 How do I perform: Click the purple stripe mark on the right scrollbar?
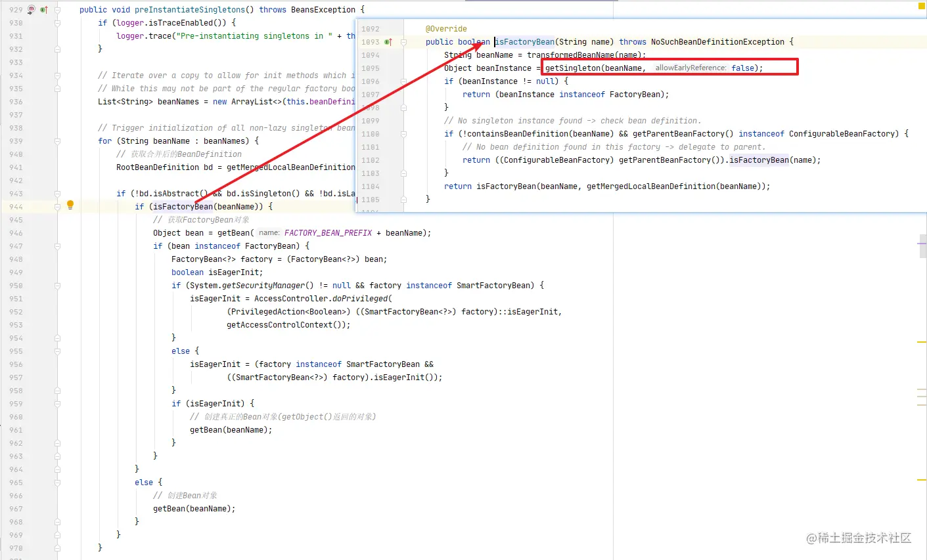pyautogui.click(x=922, y=244)
